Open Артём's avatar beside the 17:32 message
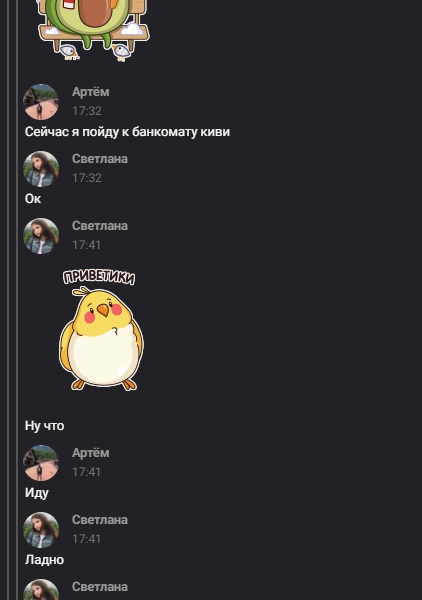This screenshot has width=422, height=600. 41,102
